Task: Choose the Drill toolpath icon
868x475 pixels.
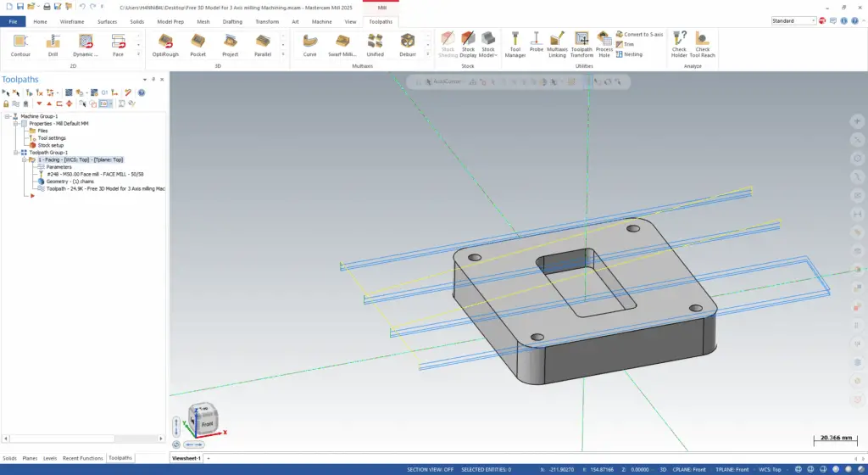Action: (53, 46)
